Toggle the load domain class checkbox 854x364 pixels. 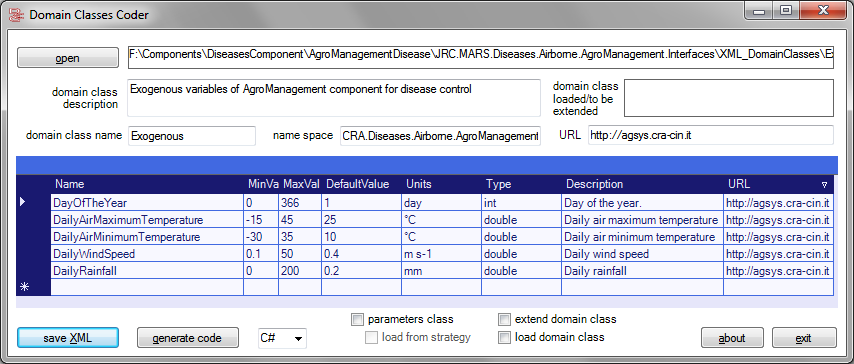pyautogui.click(x=504, y=337)
